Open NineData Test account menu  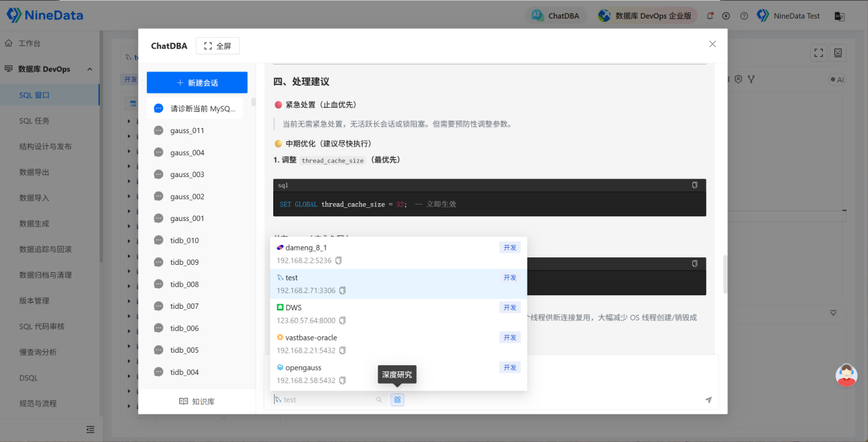(788, 16)
